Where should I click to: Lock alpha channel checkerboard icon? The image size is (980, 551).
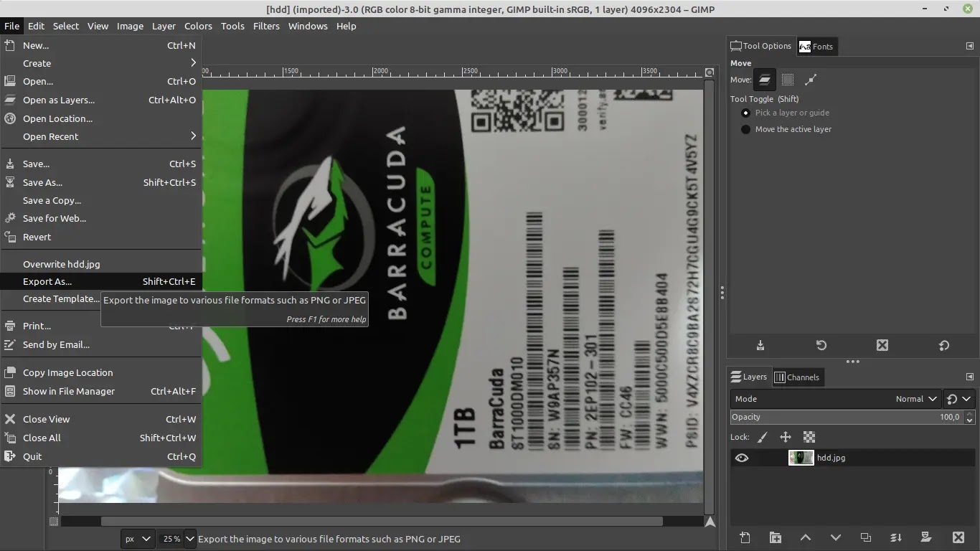(x=809, y=437)
